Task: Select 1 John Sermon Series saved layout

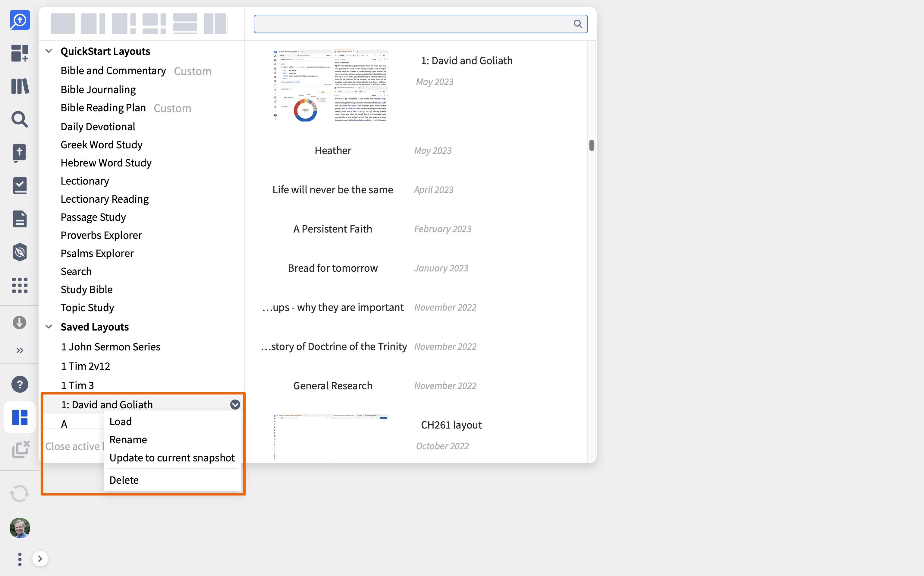Action: tap(110, 347)
